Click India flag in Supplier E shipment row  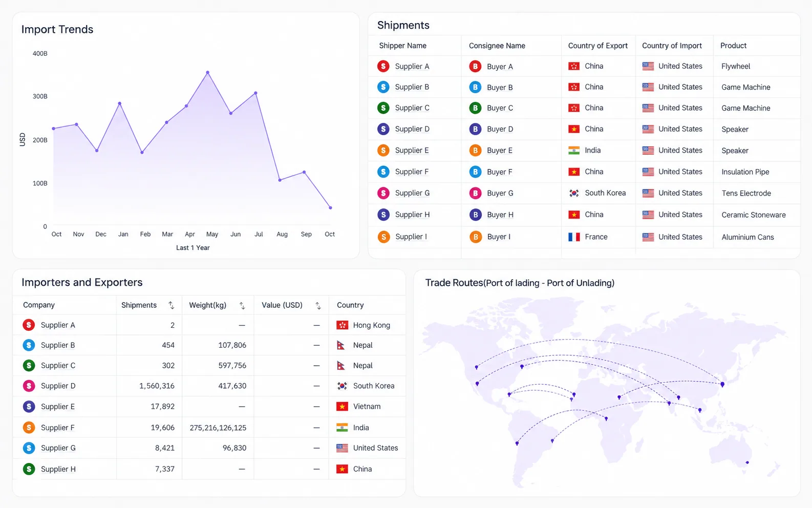[574, 151]
